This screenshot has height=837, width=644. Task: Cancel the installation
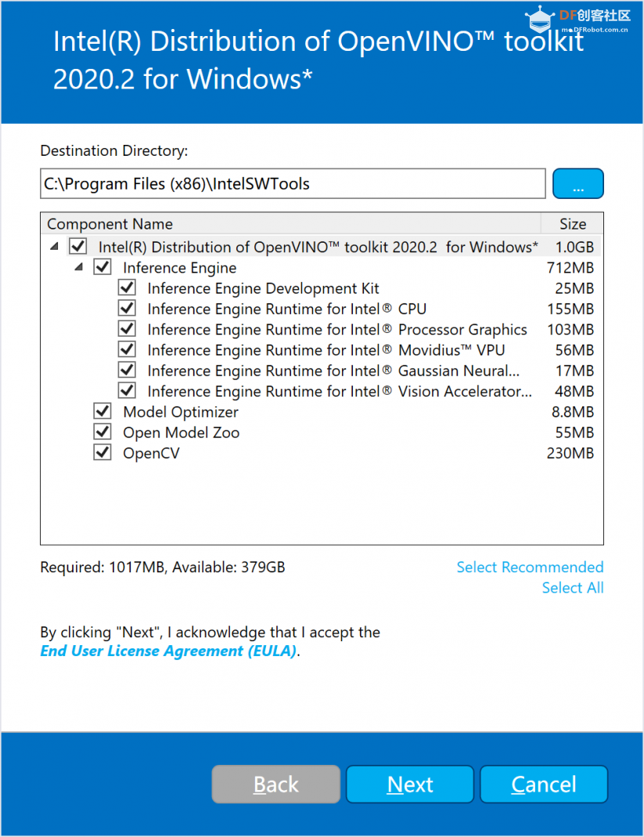pyautogui.click(x=544, y=785)
